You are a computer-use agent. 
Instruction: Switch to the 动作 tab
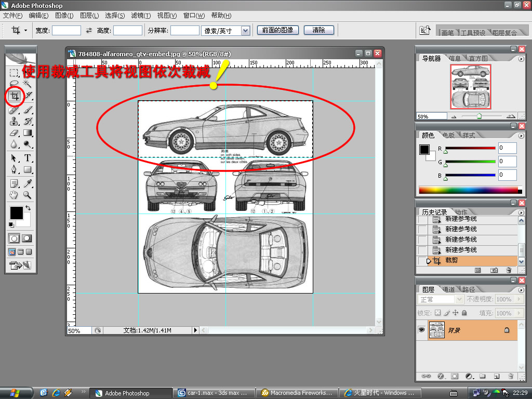461,212
